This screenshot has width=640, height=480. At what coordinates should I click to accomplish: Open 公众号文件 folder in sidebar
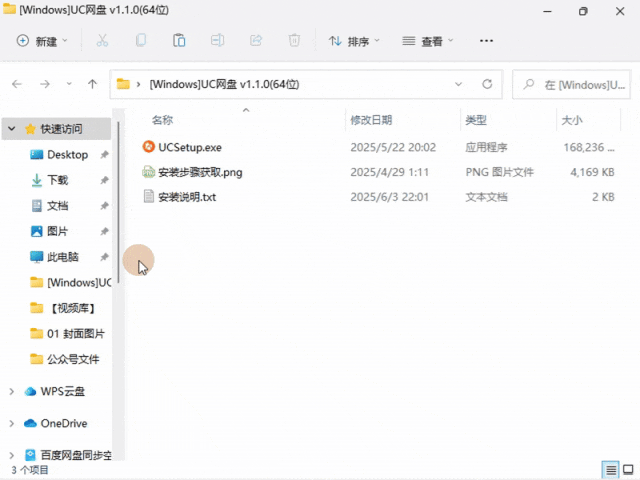73,359
